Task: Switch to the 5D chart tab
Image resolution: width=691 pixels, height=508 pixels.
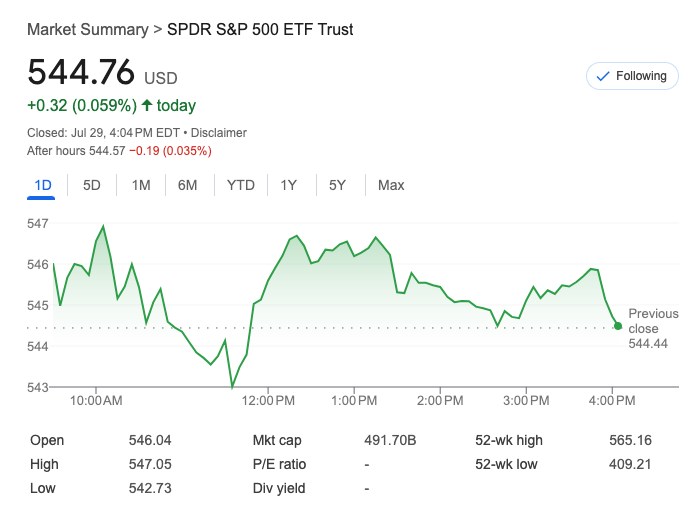Action: (x=91, y=185)
